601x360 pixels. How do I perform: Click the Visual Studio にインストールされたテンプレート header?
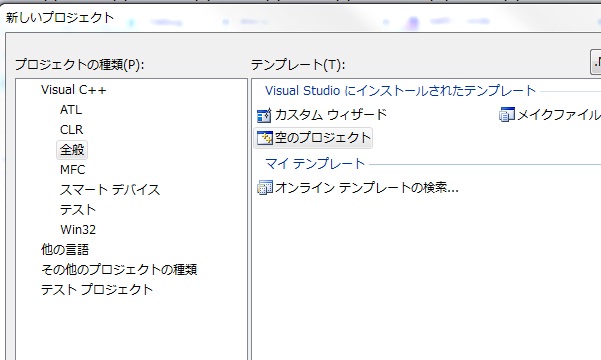click(400, 91)
